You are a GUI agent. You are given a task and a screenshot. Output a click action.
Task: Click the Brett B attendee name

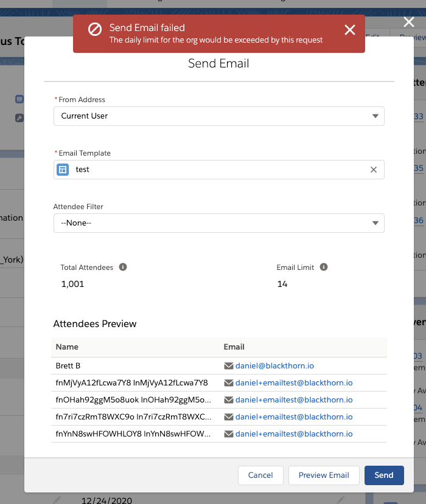point(68,366)
